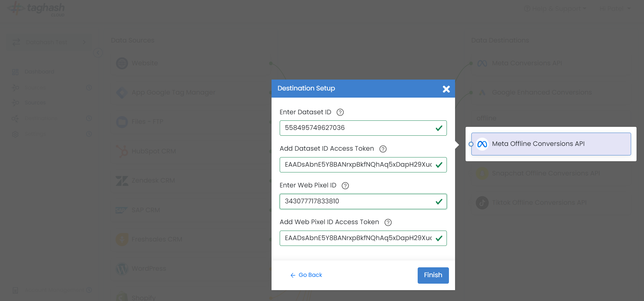Open Destinations in the sidebar
The width and height of the screenshot is (644, 301).
point(41,118)
